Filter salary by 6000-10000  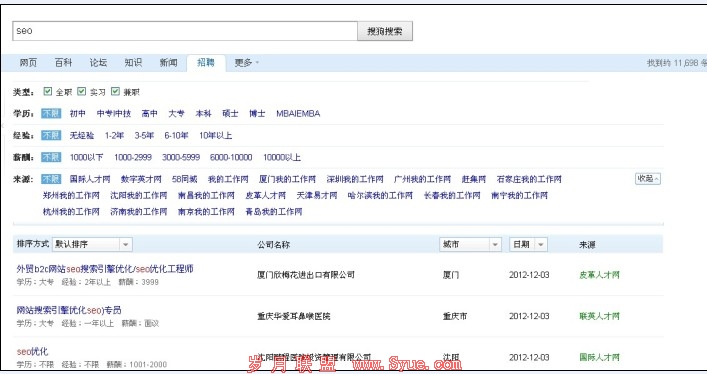pos(231,157)
